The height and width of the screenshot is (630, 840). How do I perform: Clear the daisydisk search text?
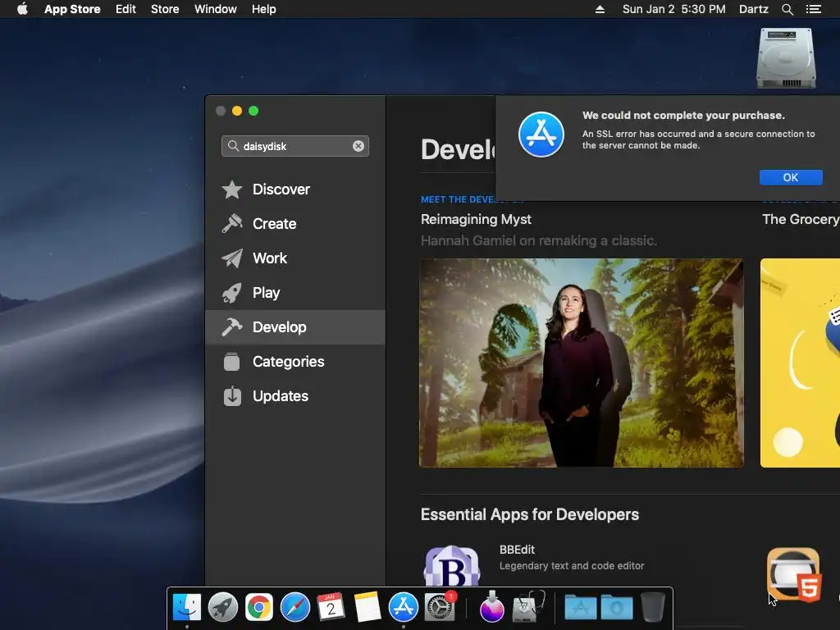(x=358, y=146)
